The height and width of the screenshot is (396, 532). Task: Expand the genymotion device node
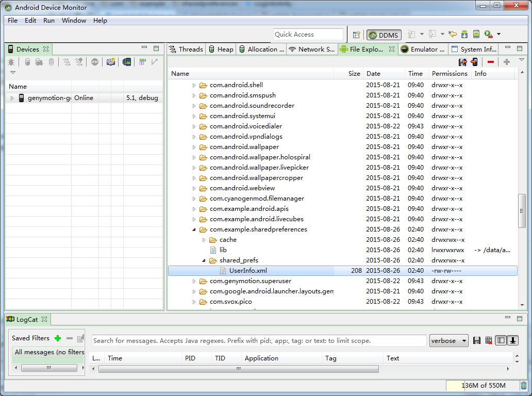12,98
